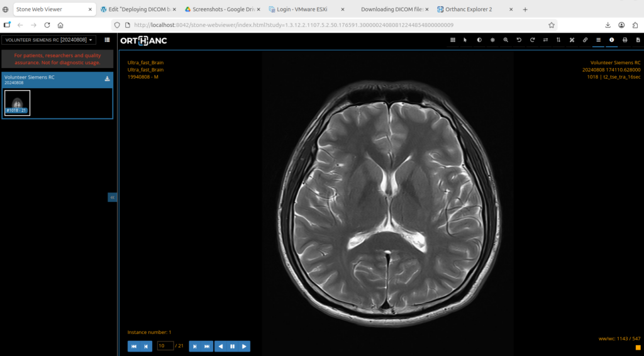Image resolution: width=644 pixels, height=356 pixels.
Task: Switch the series list view mode
Action: click(x=107, y=40)
